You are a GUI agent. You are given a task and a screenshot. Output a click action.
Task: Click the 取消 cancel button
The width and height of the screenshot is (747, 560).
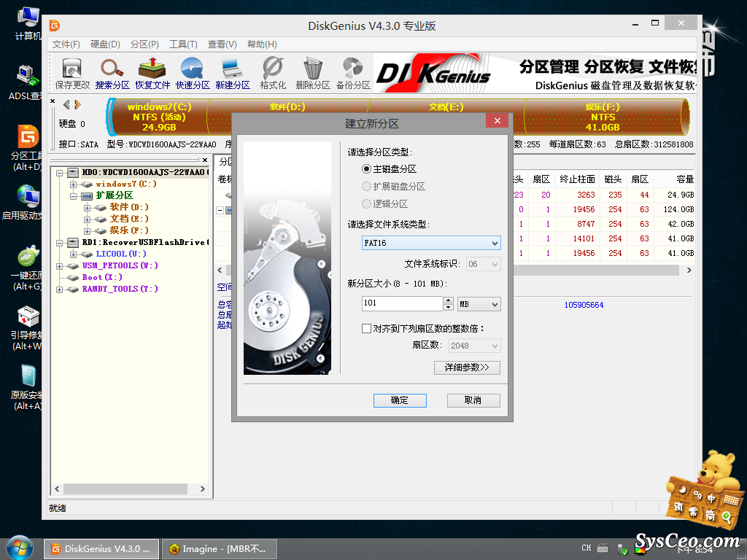[473, 400]
